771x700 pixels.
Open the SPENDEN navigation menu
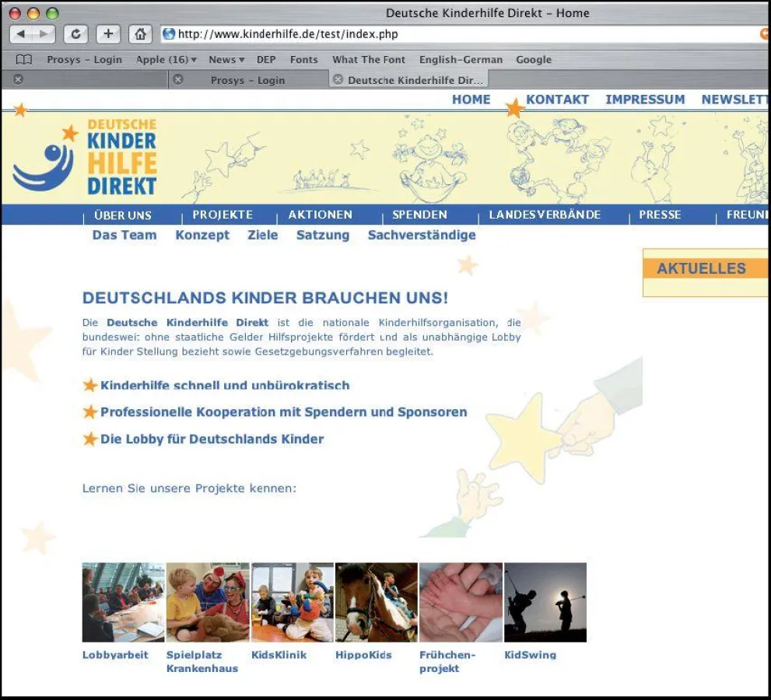coord(419,215)
